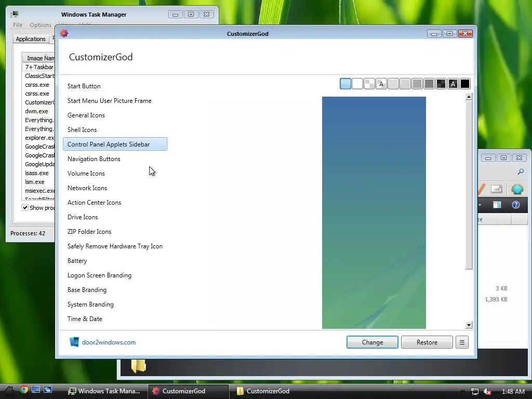Click the envelope mail toolbar icon

point(496,189)
